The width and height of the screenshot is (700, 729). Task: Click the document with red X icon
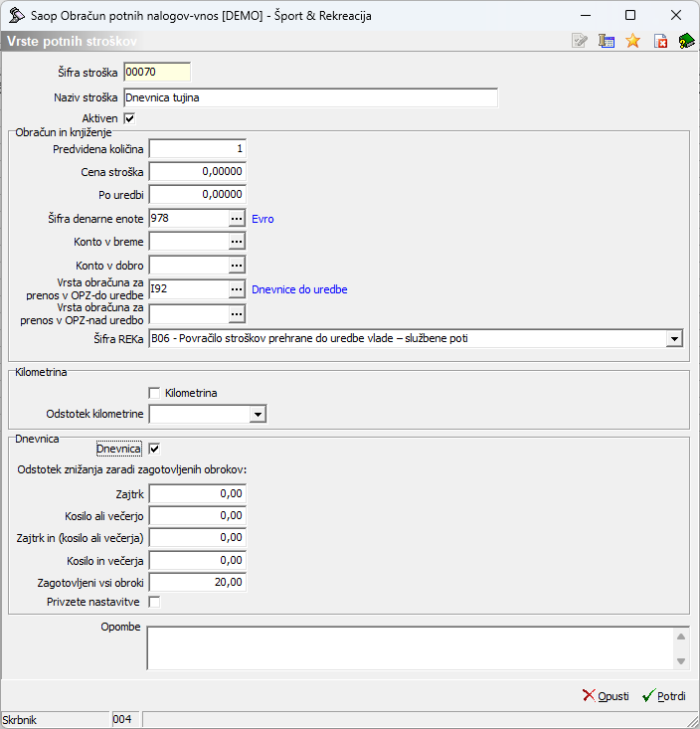(x=660, y=41)
